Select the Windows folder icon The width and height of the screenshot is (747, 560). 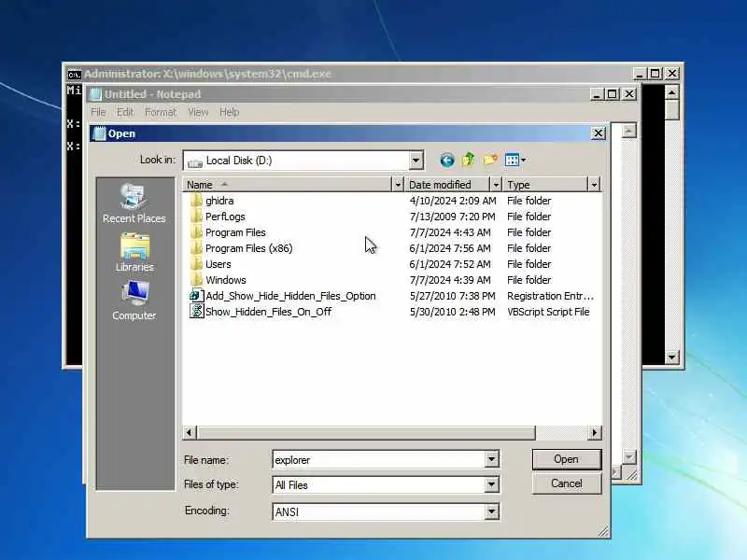tap(196, 280)
